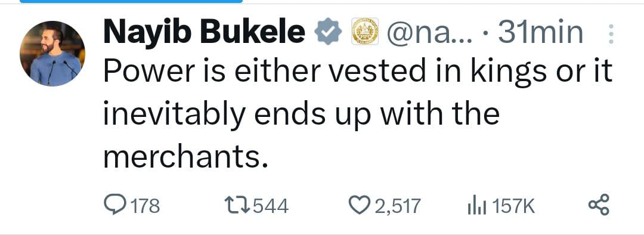The width and height of the screenshot is (644, 235).
Task: Click the tweet text about kings
Action: pos(358,113)
